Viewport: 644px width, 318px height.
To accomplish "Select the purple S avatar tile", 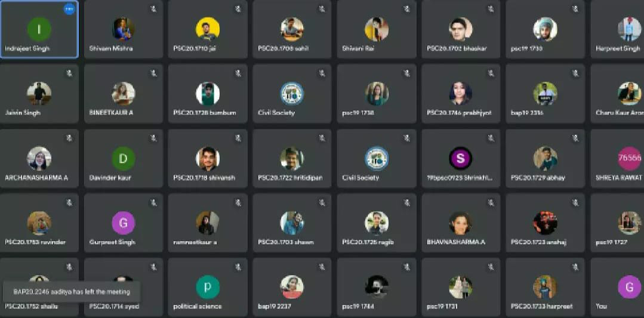I will click(x=460, y=158).
